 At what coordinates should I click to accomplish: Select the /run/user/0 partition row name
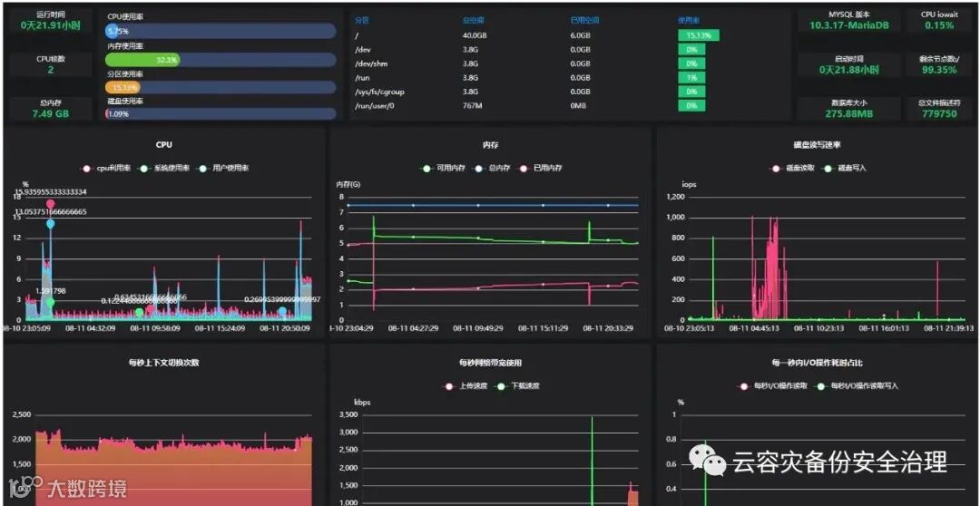(374, 106)
